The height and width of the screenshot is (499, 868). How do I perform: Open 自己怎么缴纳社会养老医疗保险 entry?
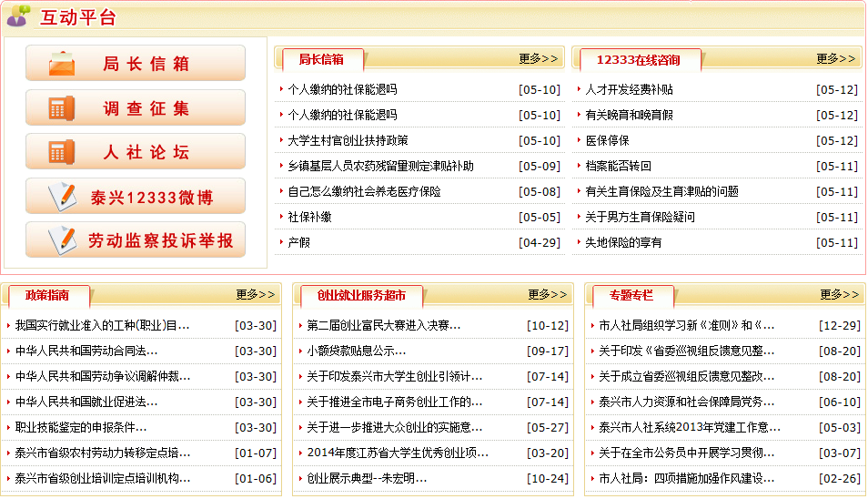364,191
